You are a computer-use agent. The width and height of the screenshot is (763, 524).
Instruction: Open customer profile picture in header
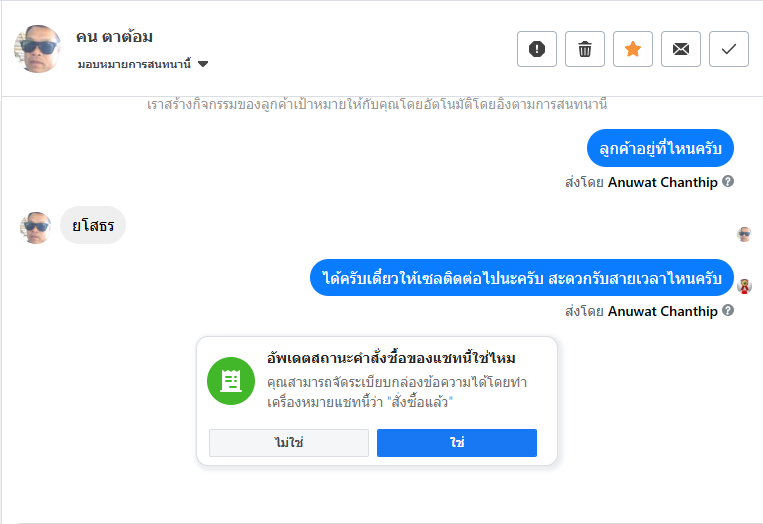pos(39,48)
